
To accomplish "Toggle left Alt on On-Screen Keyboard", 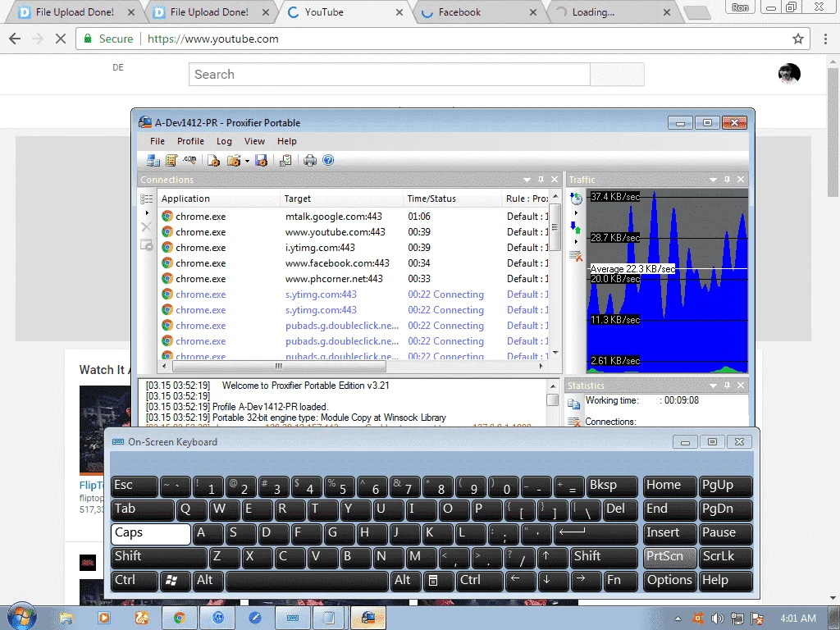I will point(208,580).
